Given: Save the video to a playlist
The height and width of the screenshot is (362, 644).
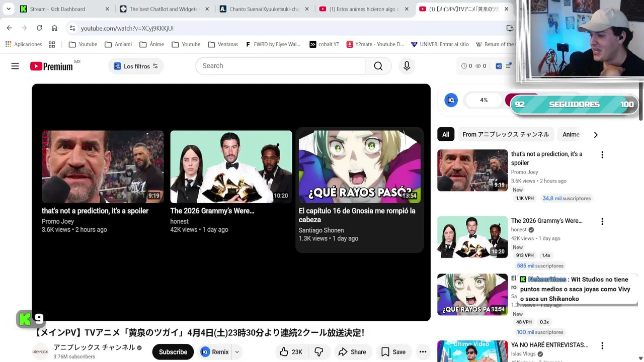Looking at the screenshot, I should (393, 352).
